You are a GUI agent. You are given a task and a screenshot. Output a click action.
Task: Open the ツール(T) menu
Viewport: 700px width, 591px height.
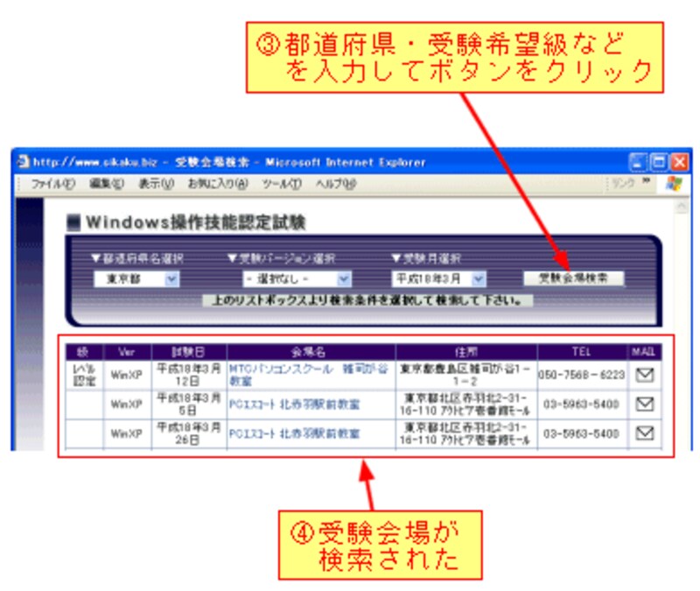pos(282,184)
